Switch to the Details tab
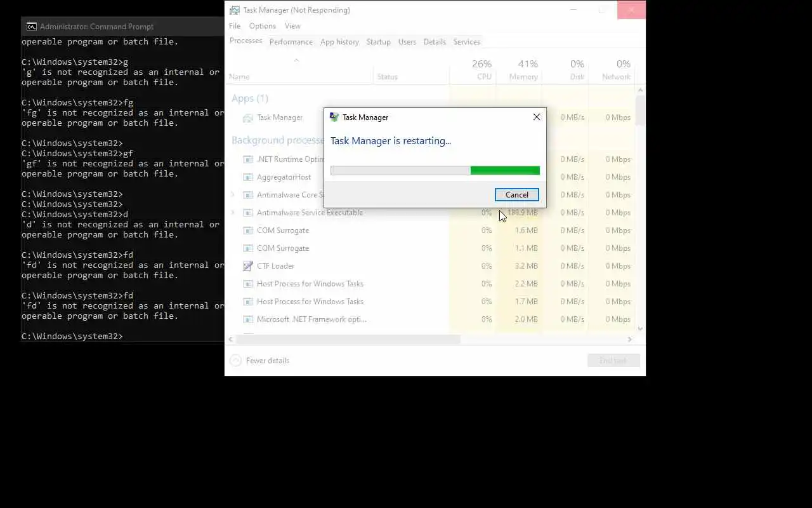Screen dimensions: 812x508 435,42
